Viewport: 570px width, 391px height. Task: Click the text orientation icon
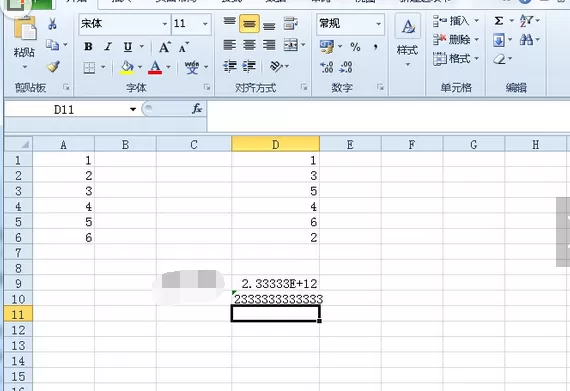click(276, 66)
